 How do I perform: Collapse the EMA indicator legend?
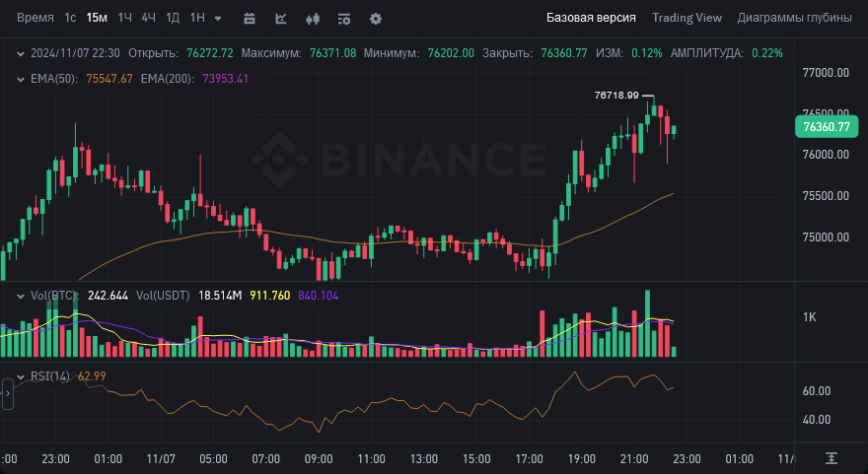click(21, 79)
